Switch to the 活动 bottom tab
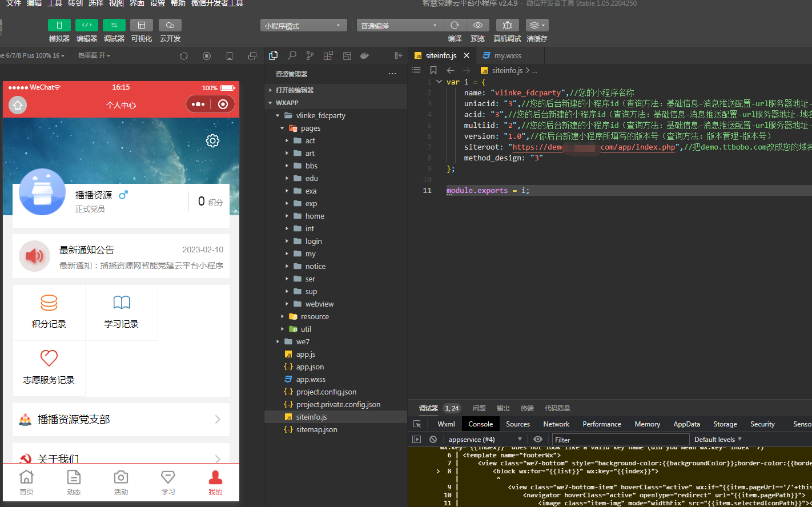Screen dimensions: 812x507 click(120, 482)
